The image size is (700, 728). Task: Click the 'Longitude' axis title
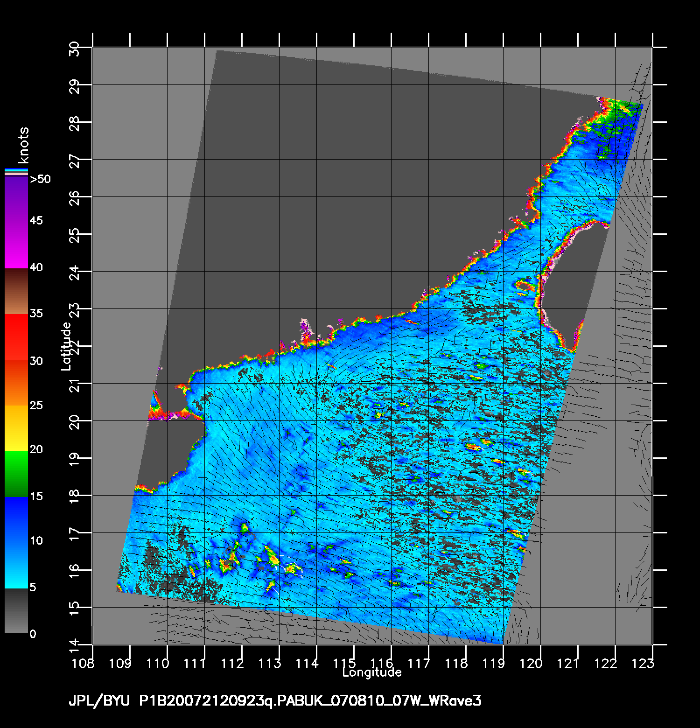pyautogui.click(x=372, y=672)
